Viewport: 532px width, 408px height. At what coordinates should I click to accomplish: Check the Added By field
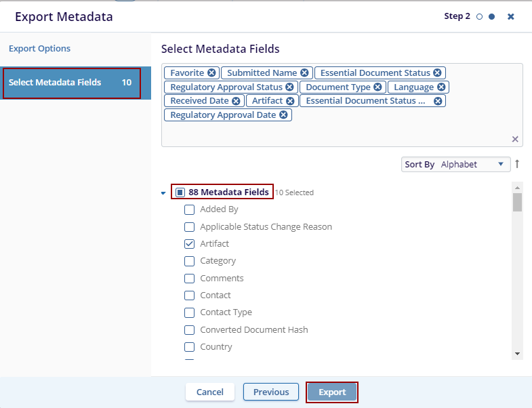click(x=190, y=209)
